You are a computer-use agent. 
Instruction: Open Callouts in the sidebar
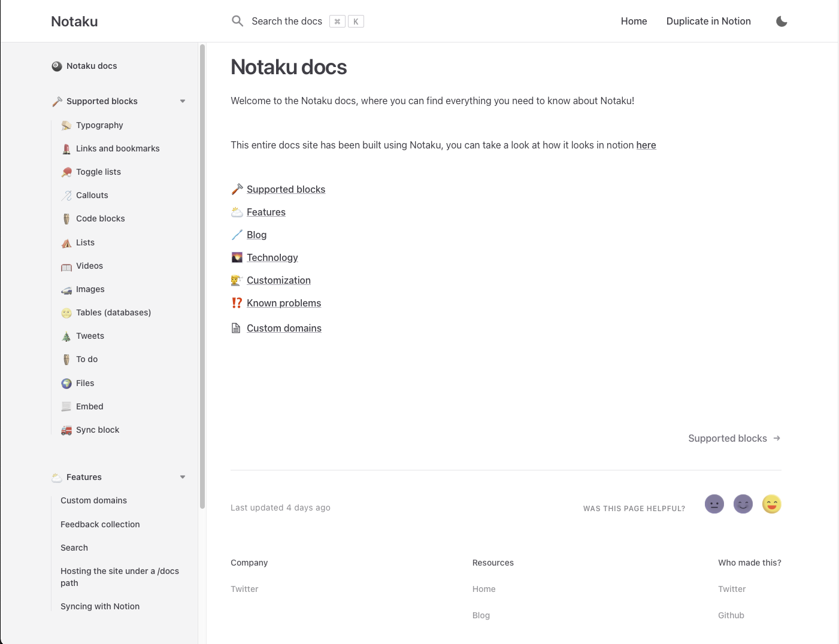tap(92, 195)
